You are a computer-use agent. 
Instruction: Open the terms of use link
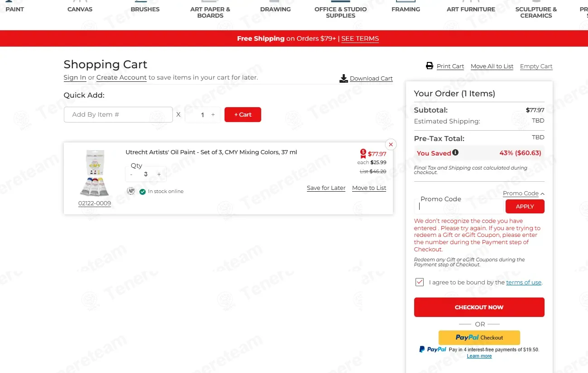pos(524,283)
